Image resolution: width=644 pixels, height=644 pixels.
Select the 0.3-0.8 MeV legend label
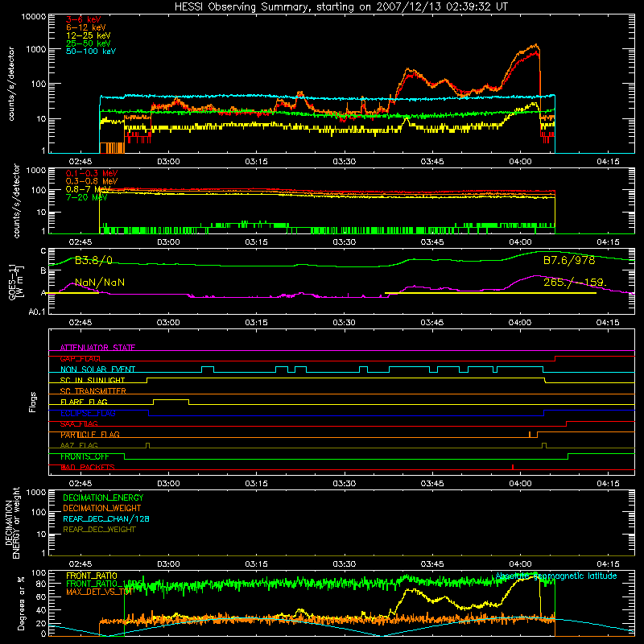92,181
